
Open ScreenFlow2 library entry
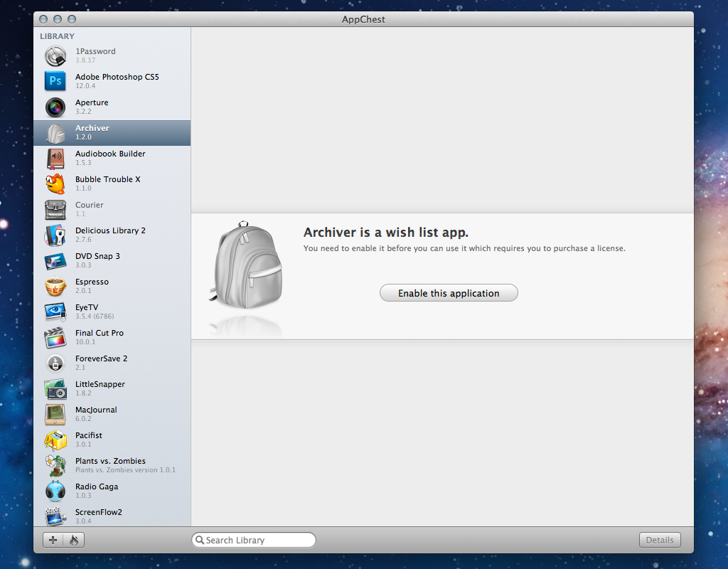click(x=112, y=515)
